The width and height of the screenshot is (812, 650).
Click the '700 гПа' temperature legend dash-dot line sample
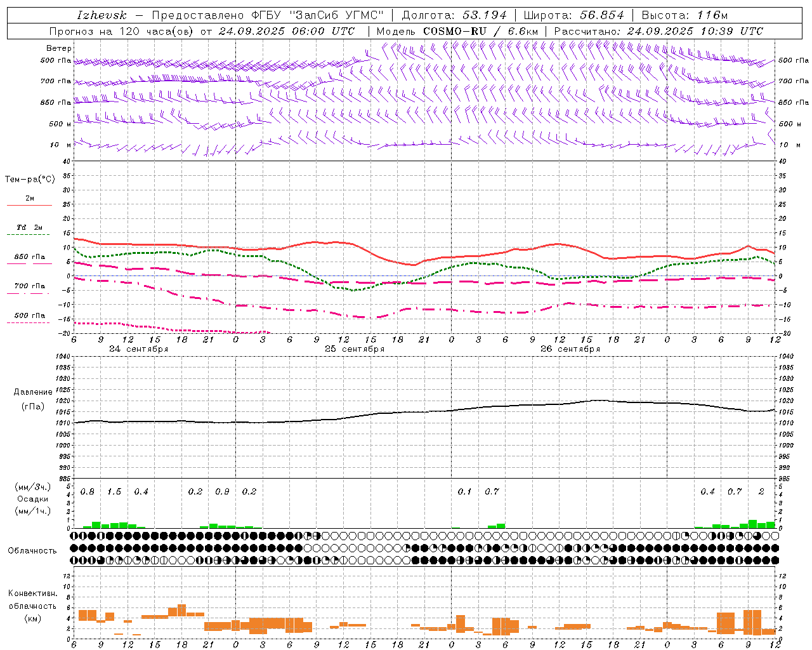(x=29, y=294)
